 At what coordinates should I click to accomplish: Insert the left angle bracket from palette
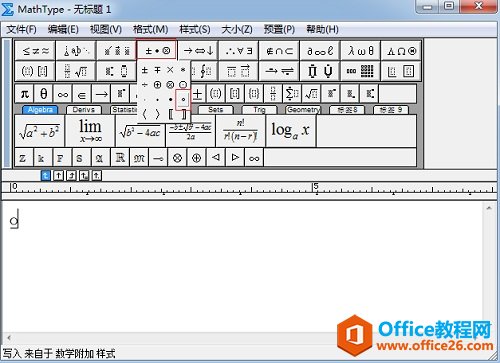[145, 114]
